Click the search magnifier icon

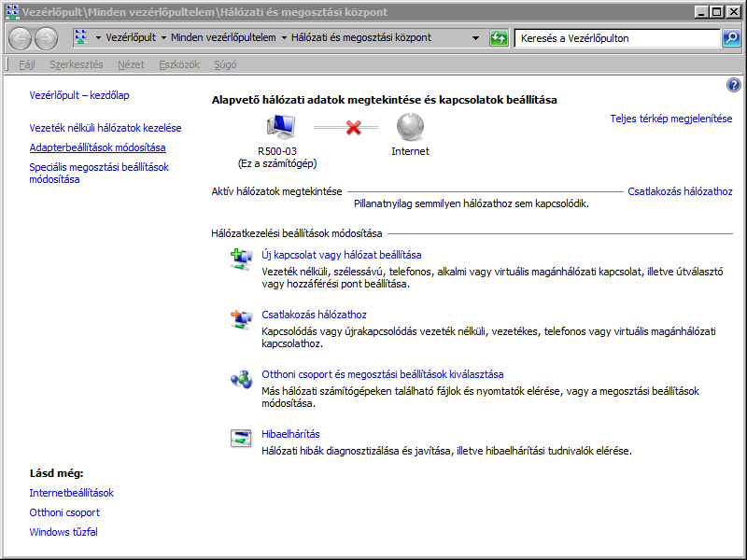point(731,38)
